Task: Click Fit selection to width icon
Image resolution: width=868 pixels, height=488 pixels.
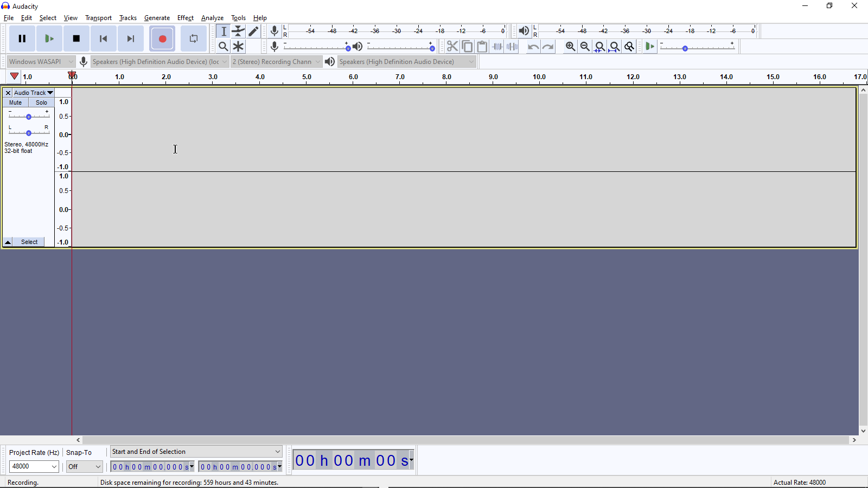Action: [x=599, y=47]
